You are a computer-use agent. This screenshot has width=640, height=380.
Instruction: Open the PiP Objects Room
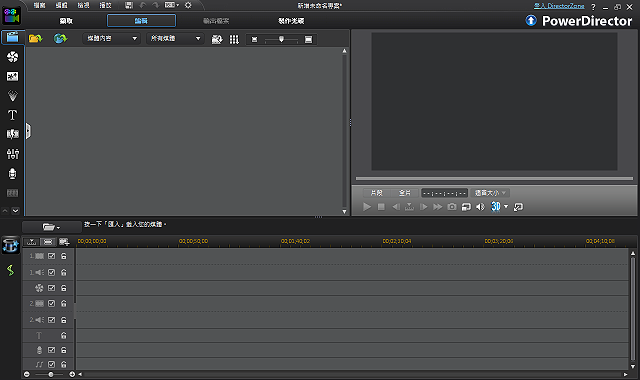(12, 76)
